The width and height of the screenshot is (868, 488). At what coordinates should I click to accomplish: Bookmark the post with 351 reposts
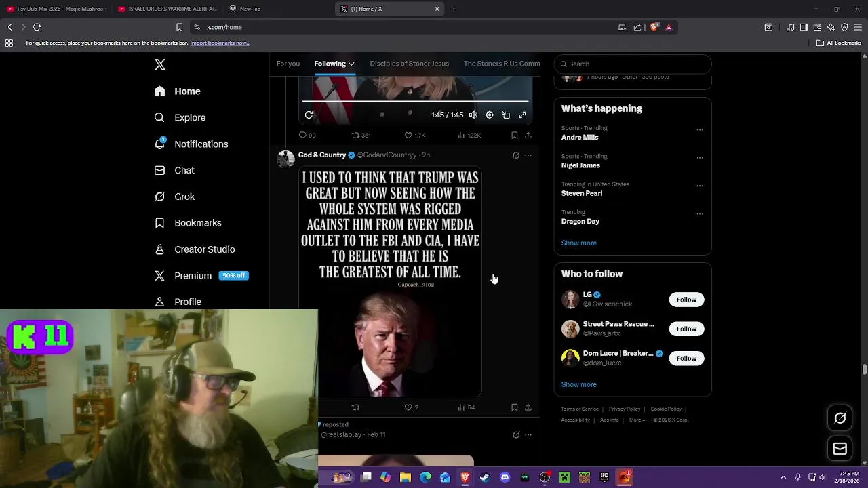click(x=514, y=136)
